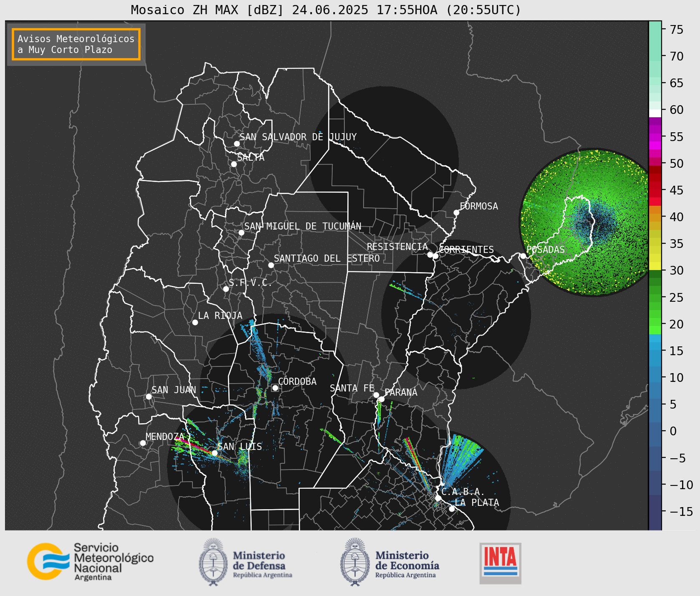Click the map title 'Mosaico ZH MAX [dBZ]'
700x596 pixels.
tap(207, 10)
